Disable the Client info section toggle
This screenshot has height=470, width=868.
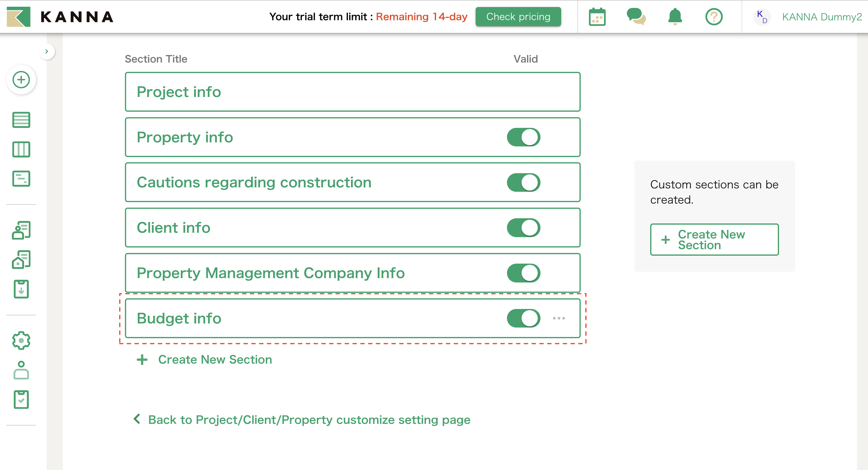[x=523, y=228]
